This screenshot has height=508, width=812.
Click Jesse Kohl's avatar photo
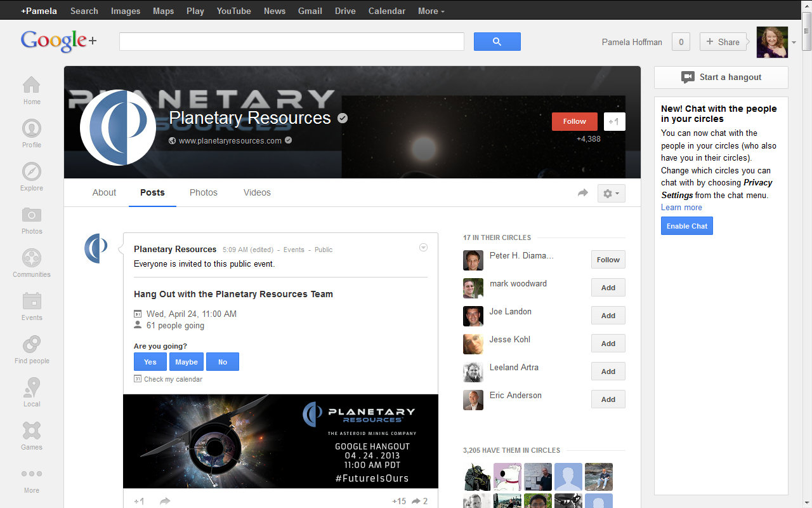[x=473, y=344]
